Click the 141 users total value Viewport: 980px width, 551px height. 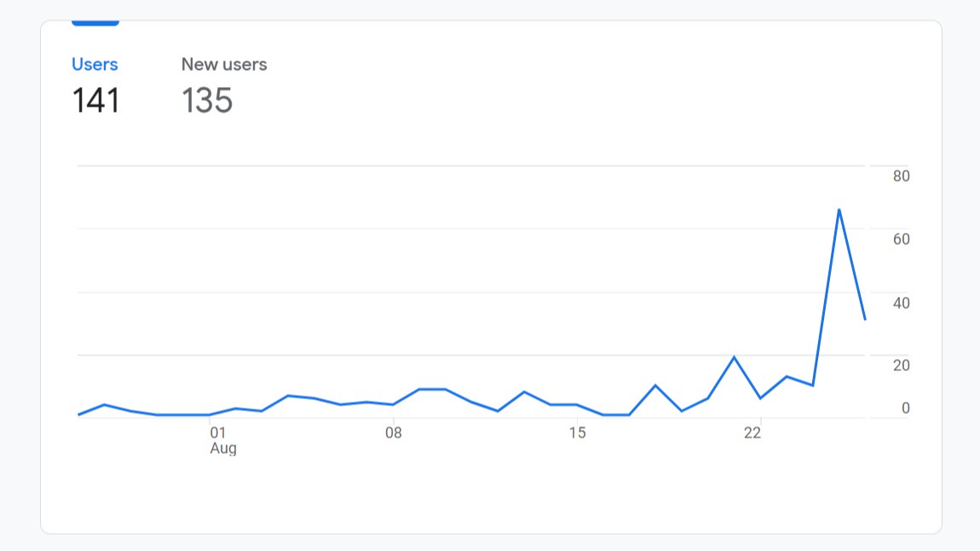pos(95,101)
